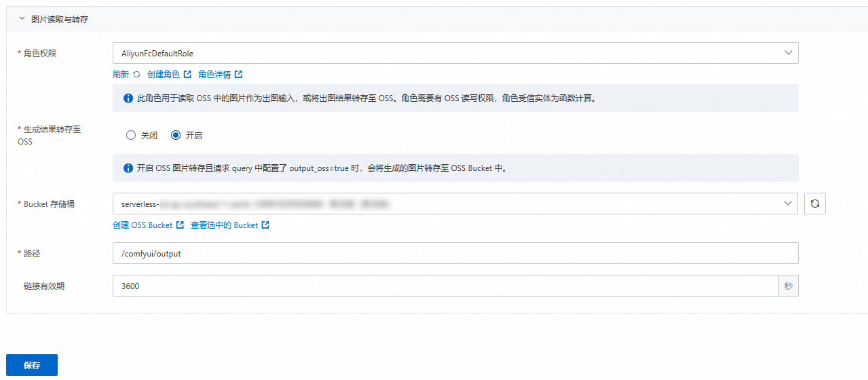
Task: Open the 创建角色 link
Action: (x=164, y=75)
